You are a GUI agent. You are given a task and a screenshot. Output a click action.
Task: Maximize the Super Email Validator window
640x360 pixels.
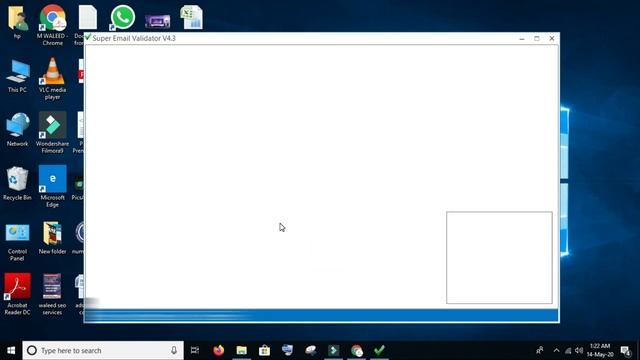(537, 38)
